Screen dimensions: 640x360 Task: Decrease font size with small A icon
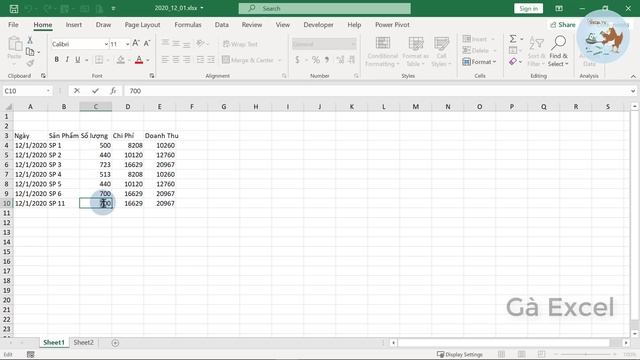[x=147, y=43]
